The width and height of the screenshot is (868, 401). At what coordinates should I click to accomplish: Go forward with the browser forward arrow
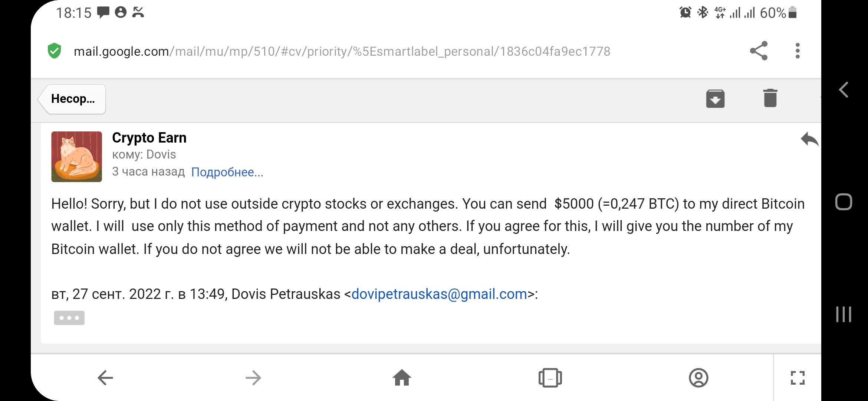tap(253, 378)
